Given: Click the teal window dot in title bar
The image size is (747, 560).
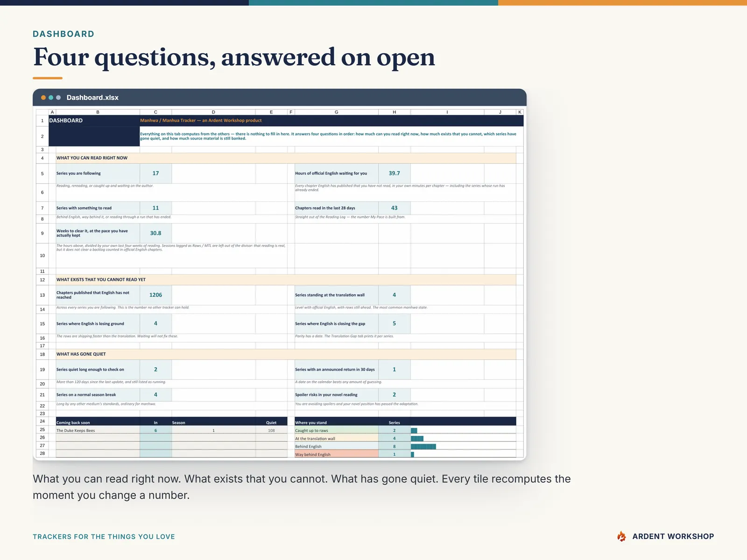Looking at the screenshot, I should point(51,98).
